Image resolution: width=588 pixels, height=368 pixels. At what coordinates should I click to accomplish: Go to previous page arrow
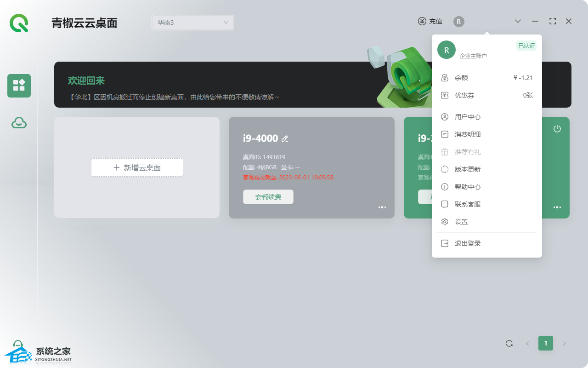point(527,343)
